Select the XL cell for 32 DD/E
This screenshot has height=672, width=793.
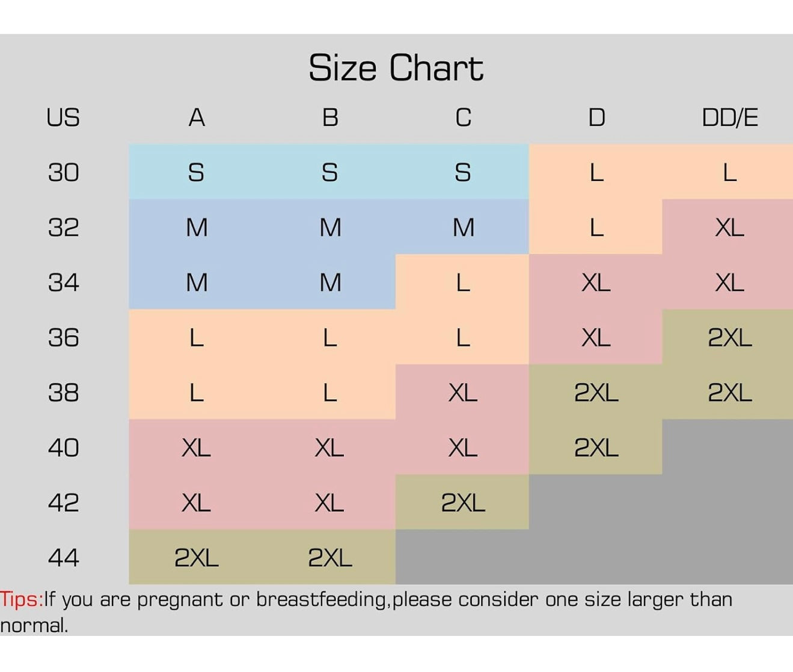[729, 228]
